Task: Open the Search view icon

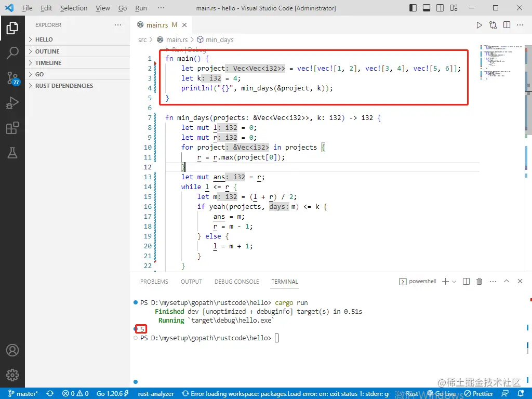Action: tap(12, 53)
